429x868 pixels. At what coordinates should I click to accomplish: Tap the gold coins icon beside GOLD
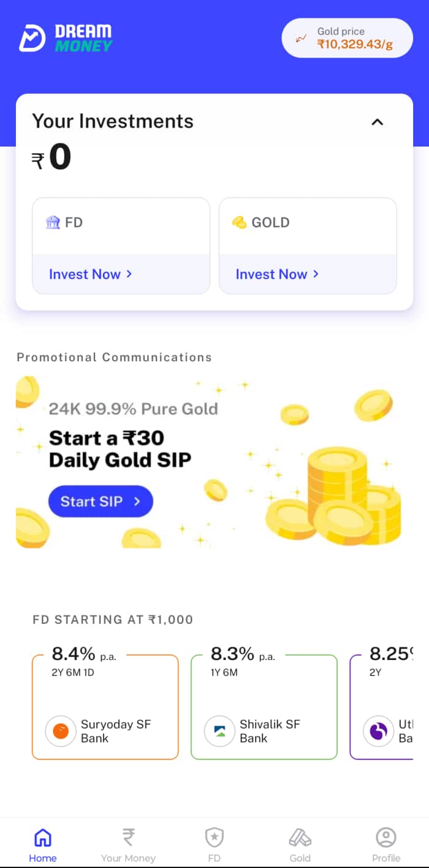(x=239, y=222)
